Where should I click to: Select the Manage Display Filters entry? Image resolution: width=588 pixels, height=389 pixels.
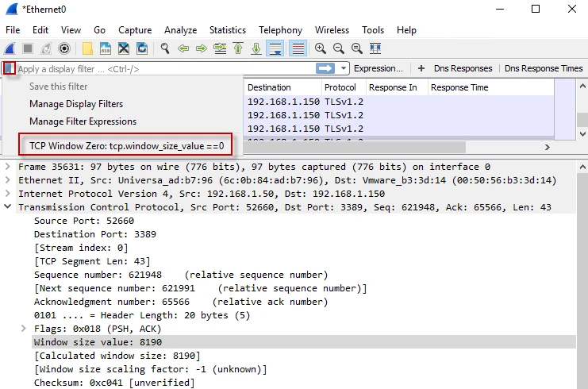[x=76, y=104]
